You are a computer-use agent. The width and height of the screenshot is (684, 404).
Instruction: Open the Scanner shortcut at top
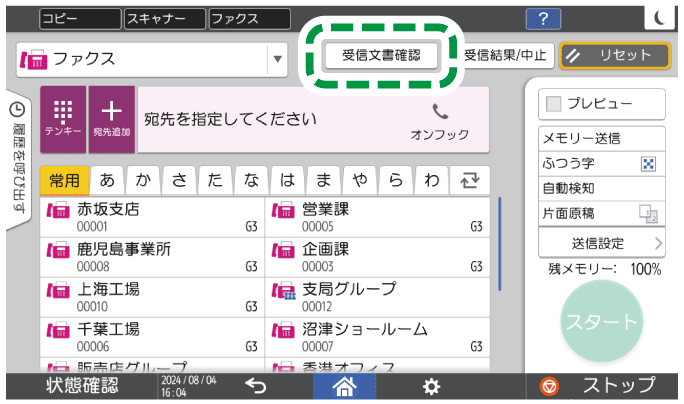pos(164,19)
